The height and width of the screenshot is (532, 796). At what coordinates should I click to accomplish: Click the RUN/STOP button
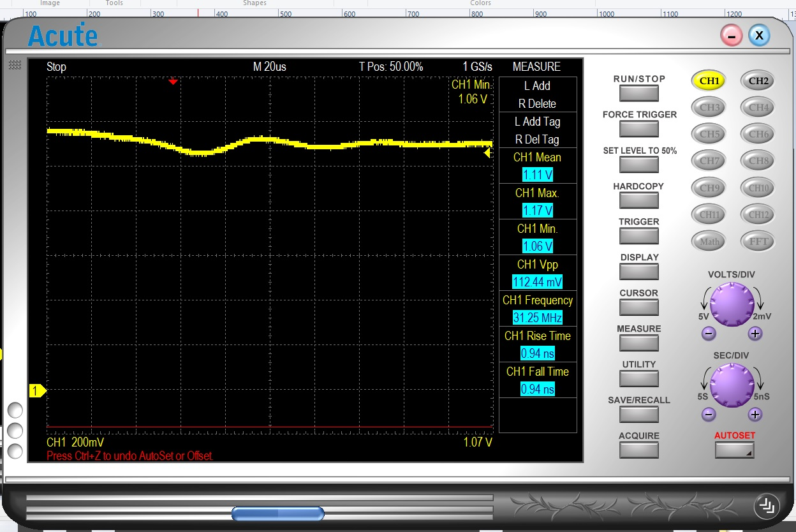click(639, 93)
